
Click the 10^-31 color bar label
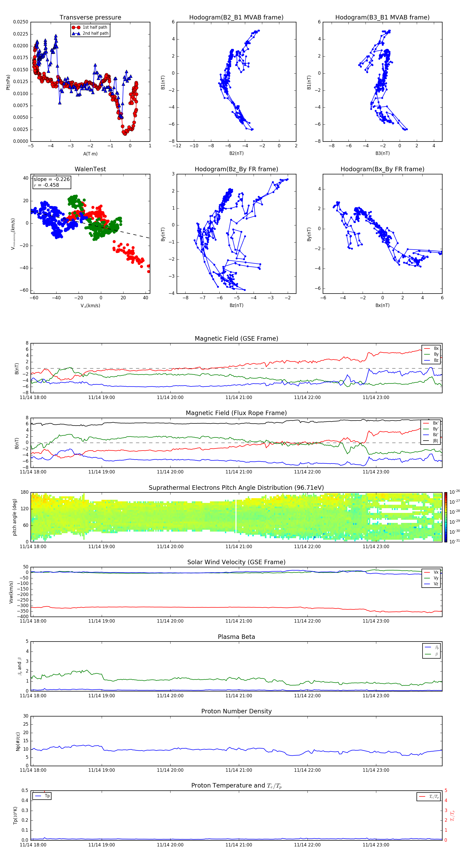(x=455, y=542)
